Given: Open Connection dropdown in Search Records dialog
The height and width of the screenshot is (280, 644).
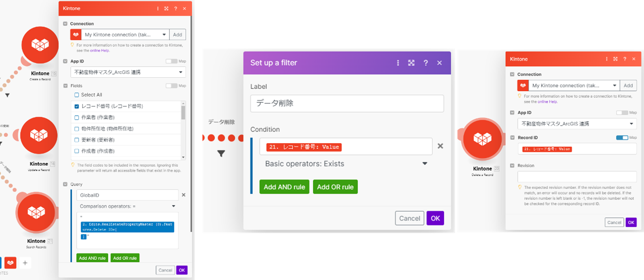Looking at the screenshot, I should (125, 35).
